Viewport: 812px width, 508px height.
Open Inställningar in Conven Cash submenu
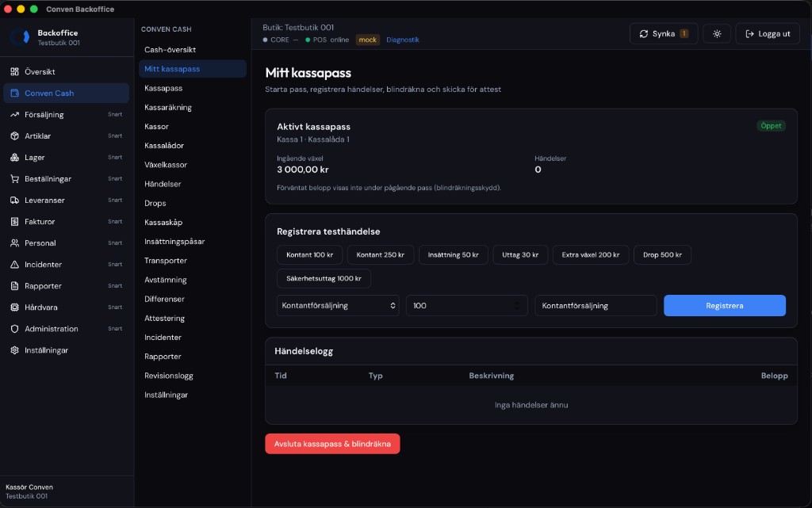[192, 395]
